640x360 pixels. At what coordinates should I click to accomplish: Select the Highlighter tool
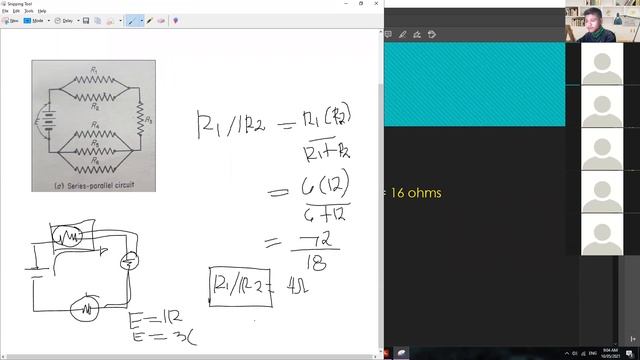149,20
